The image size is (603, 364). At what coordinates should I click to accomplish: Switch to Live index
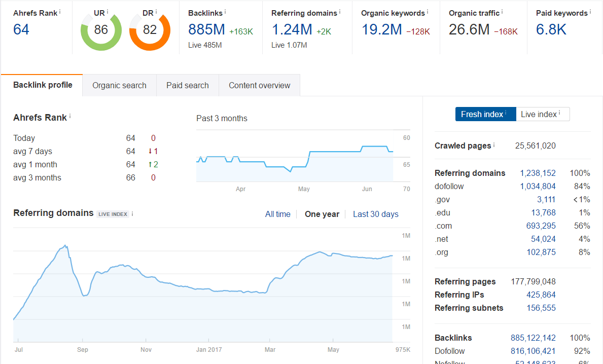coord(543,114)
